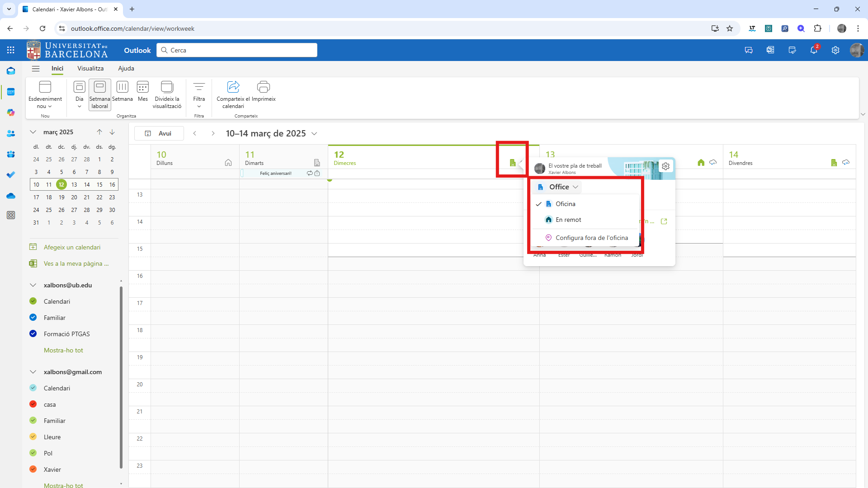Uncheck the casa calendar

(x=33, y=404)
